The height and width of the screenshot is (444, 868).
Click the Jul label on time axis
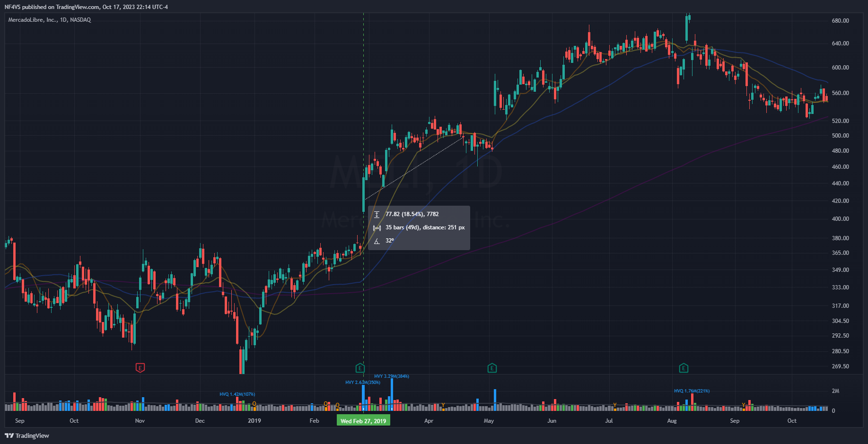[609, 421]
